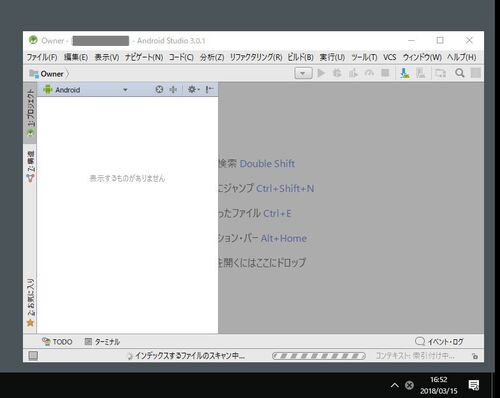Show hidden icons chevron in system tray
The image size is (500, 398).
point(394,385)
